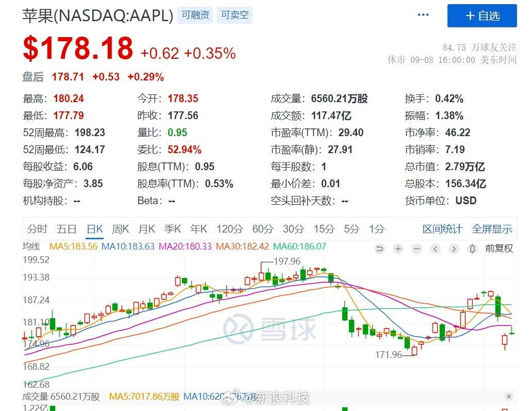Click the 171.96 low marker on chart
This screenshot has width=532, height=411.
coord(389,355)
